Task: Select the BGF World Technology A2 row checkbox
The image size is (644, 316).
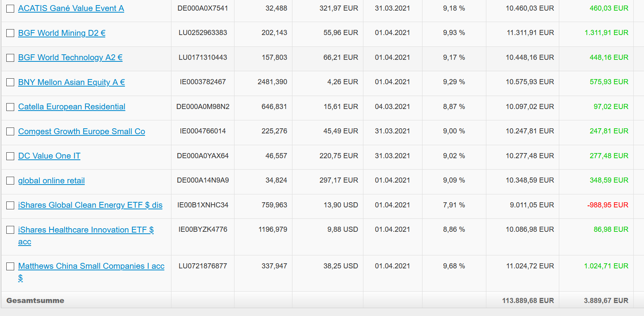Action: [x=10, y=58]
